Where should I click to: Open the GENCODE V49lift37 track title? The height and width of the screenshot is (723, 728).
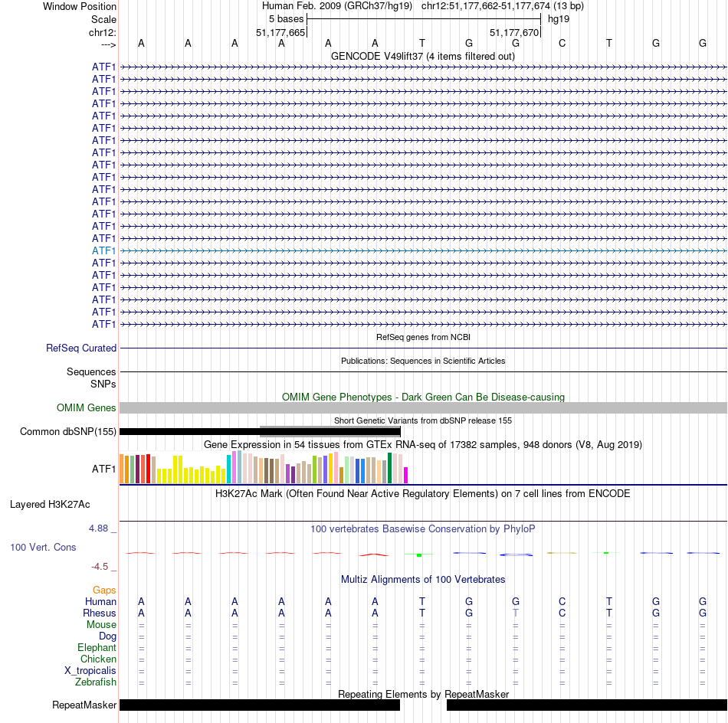click(x=422, y=56)
